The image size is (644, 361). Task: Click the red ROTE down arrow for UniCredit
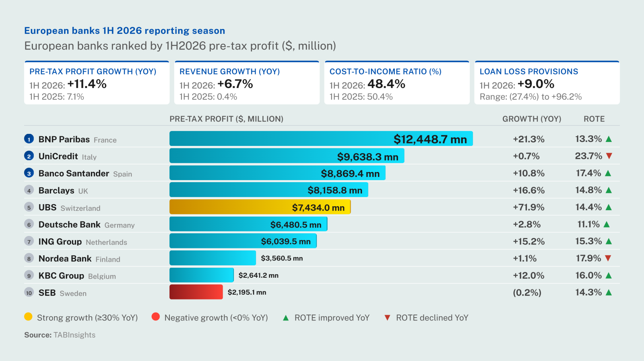[609, 156]
